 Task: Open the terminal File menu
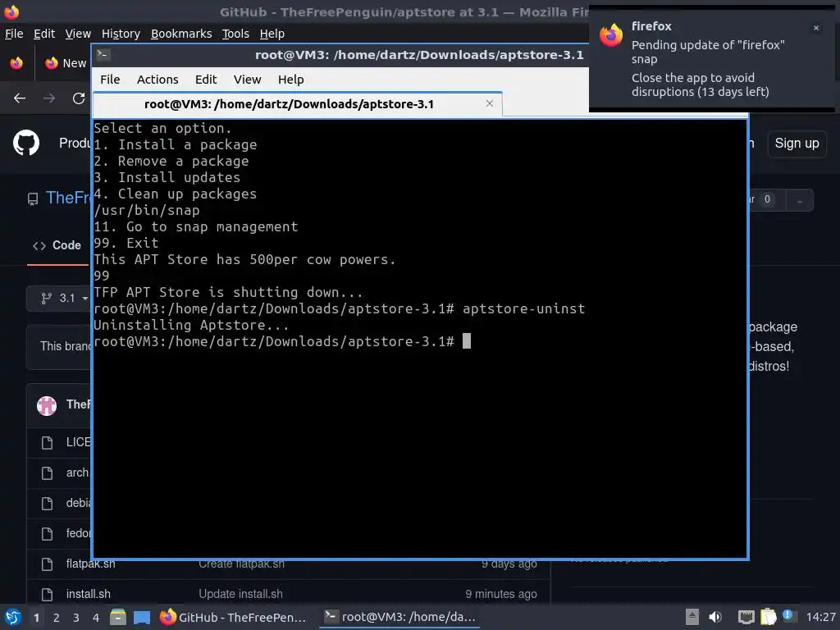[x=110, y=80]
